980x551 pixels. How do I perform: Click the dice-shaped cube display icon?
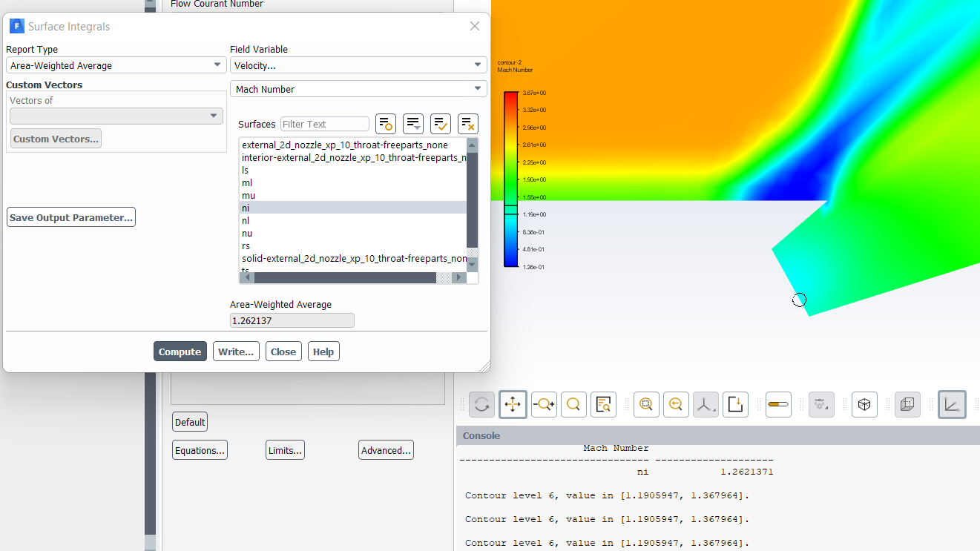[x=864, y=404]
